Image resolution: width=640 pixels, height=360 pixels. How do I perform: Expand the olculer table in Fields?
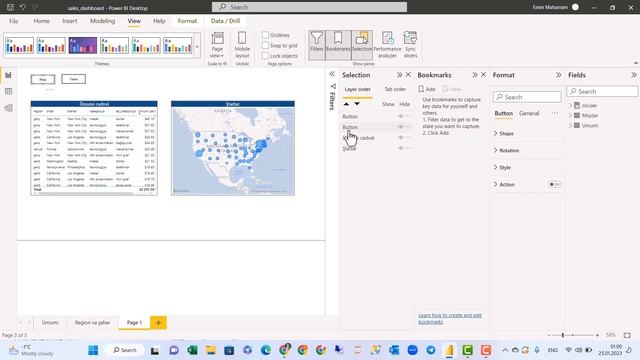570,105
